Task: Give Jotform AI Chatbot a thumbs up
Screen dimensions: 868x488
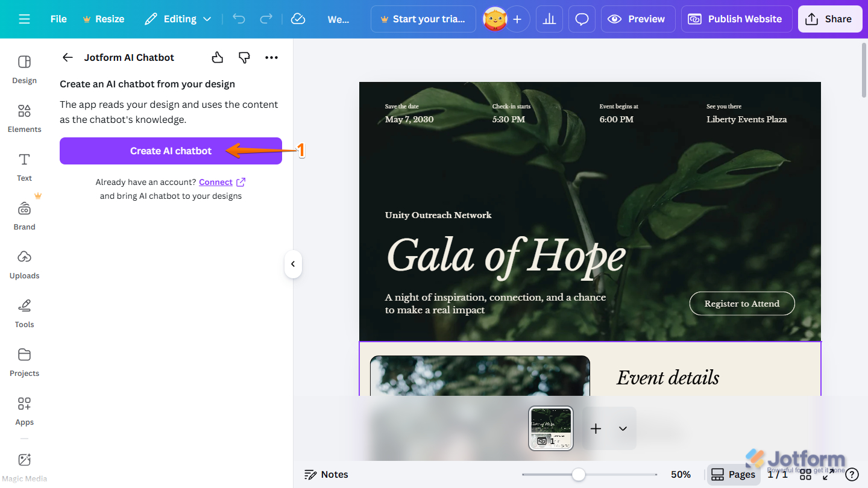Action: [217, 57]
